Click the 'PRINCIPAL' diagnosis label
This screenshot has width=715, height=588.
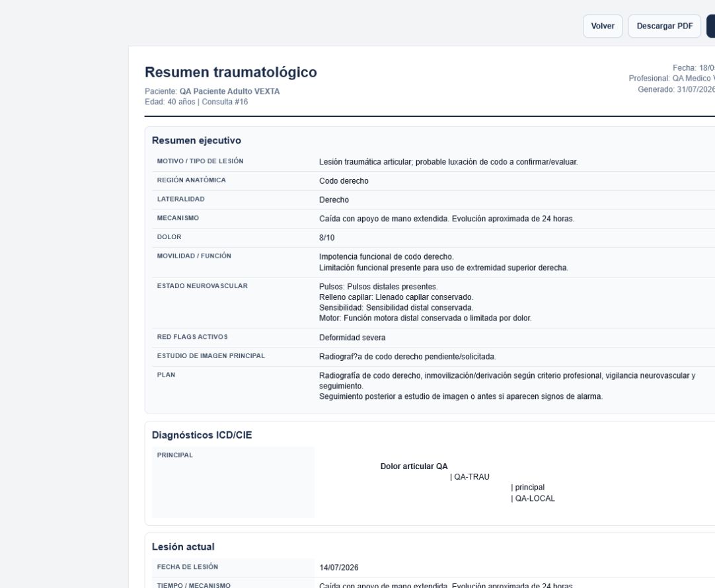coord(174,455)
